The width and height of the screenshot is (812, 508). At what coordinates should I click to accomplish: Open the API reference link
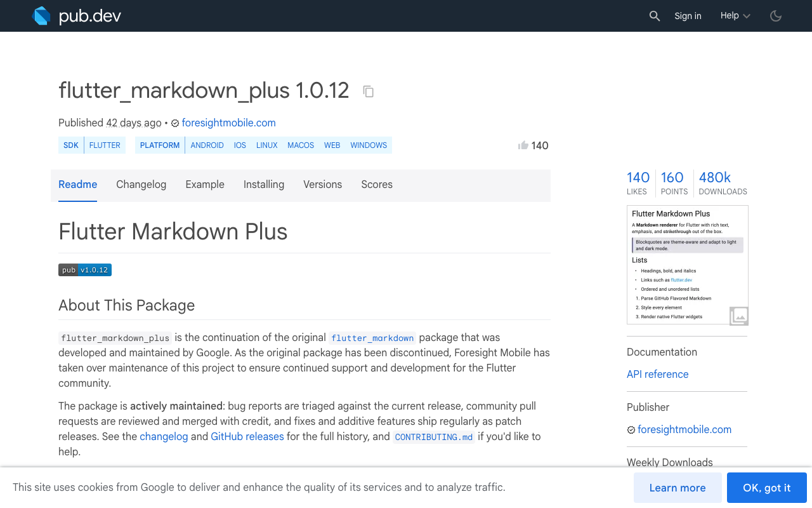657,375
